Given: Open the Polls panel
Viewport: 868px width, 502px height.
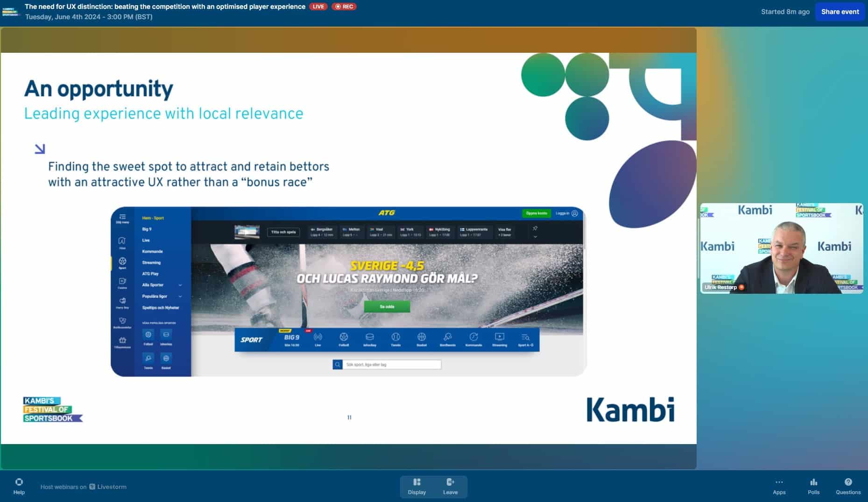Looking at the screenshot, I should 813,487.
